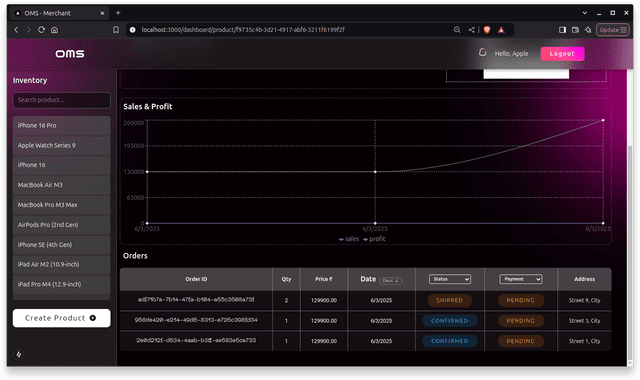Bookmark this page icon
Image resolution: width=640 pixels, height=380 pixels.
pos(116,30)
